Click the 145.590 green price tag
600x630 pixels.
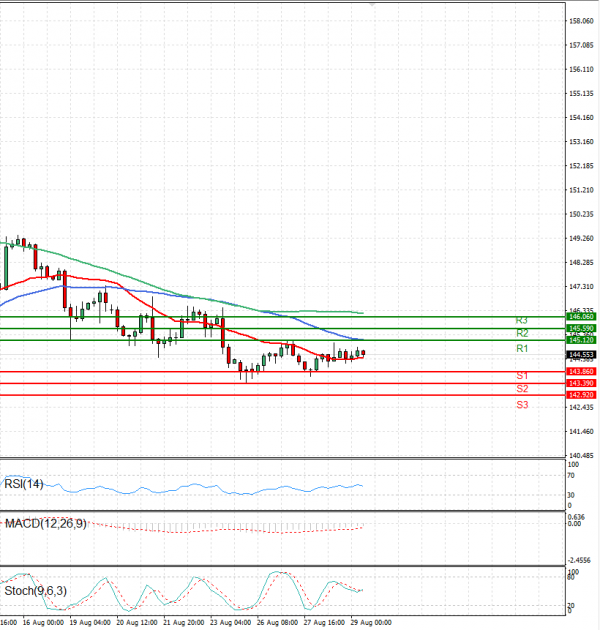coord(581,328)
